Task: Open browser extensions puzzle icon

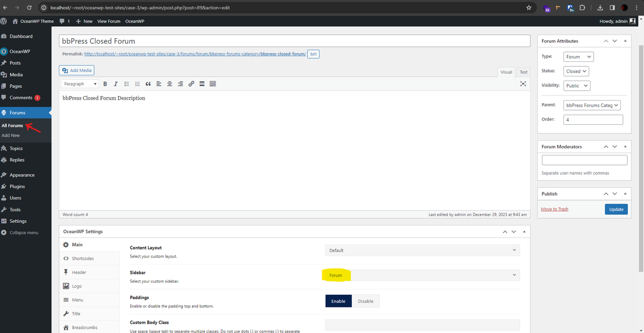Action: point(582,8)
